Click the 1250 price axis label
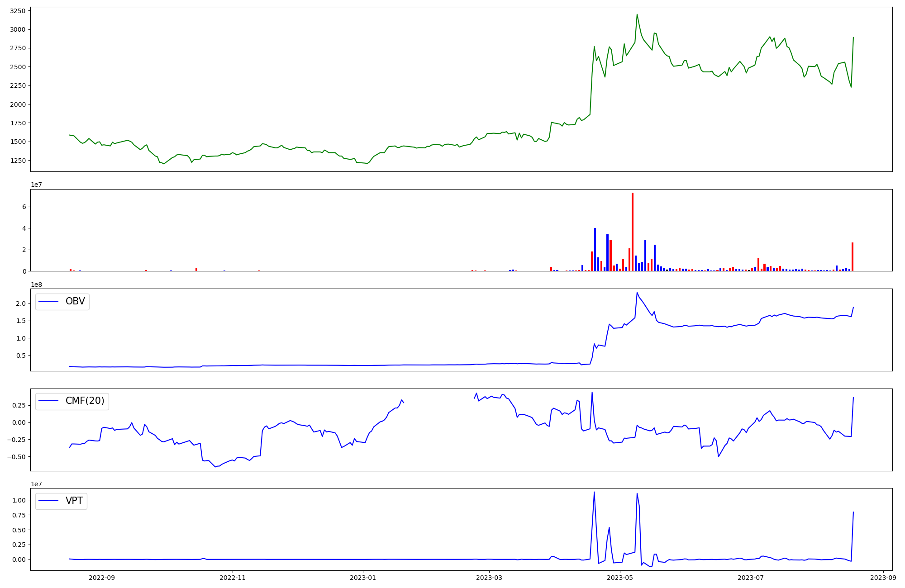Viewport: 905px width, 588px height. pyautogui.click(x=18, y=161)
